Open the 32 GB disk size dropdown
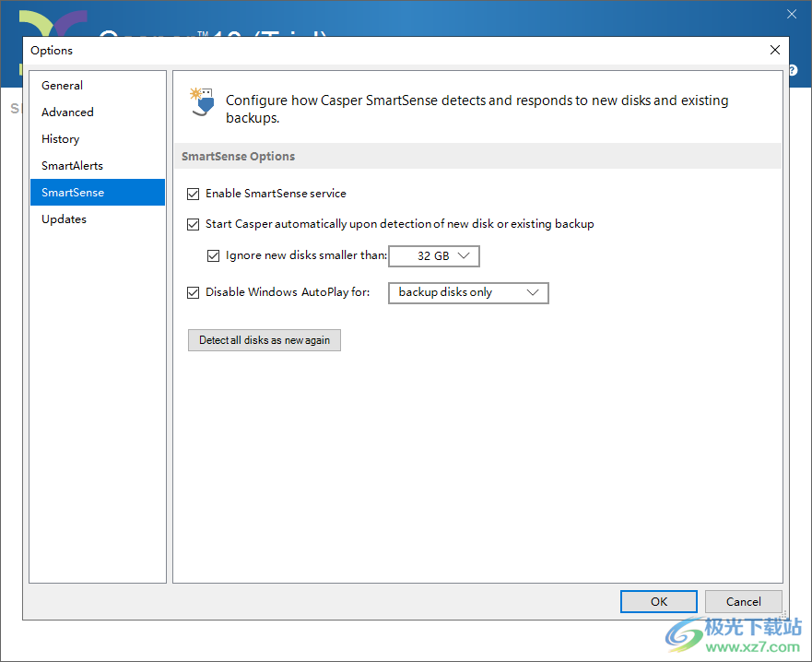 click(x=434, y=255)
